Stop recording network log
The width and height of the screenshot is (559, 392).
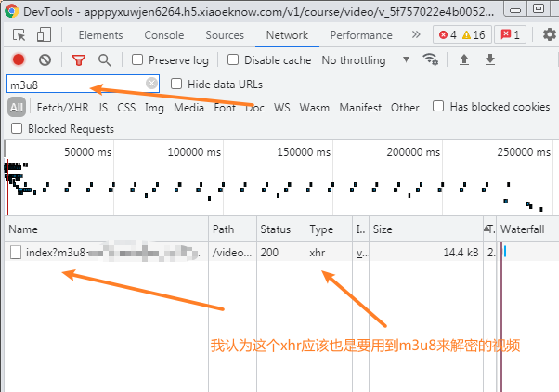19,59
